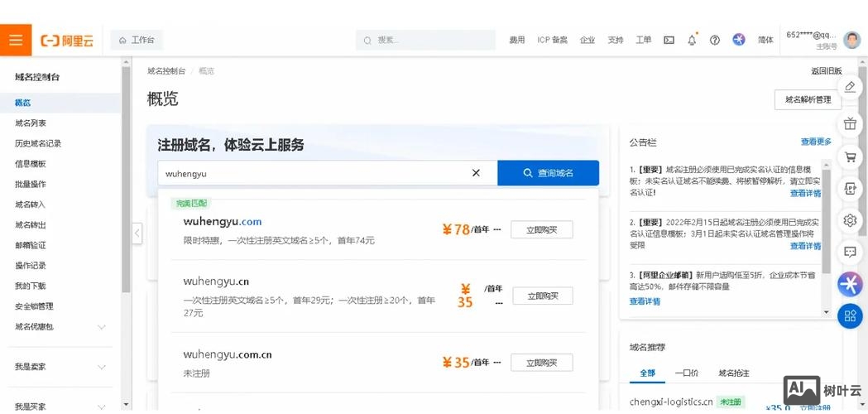This screenshot has height=414, width=868.
Task: Click the 域名控制台 breadcrumb
Action: tap(166, 71)
